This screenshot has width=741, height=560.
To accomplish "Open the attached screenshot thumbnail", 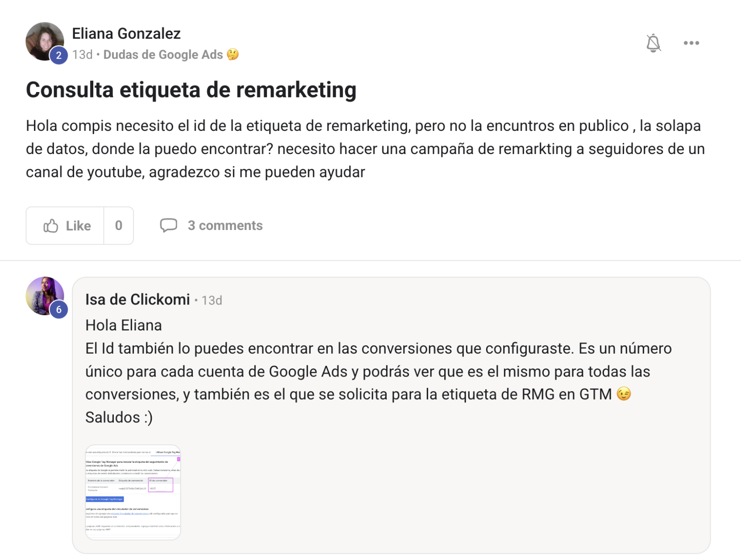I will (133, 492).
